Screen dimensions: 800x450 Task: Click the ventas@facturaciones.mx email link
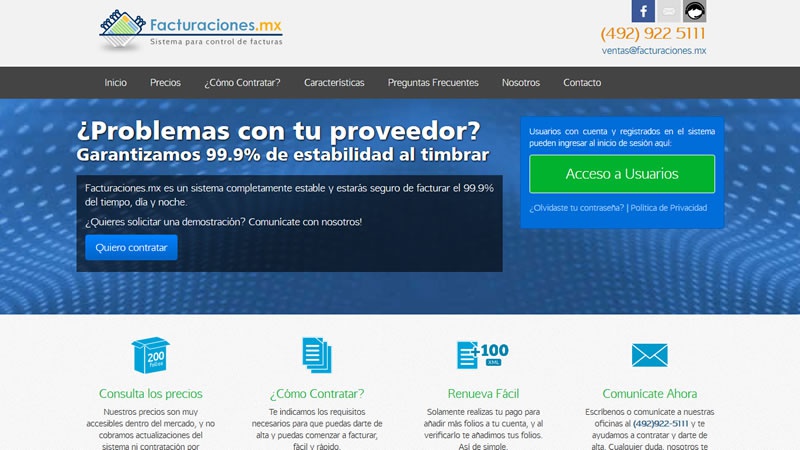(x=654, y=50)
